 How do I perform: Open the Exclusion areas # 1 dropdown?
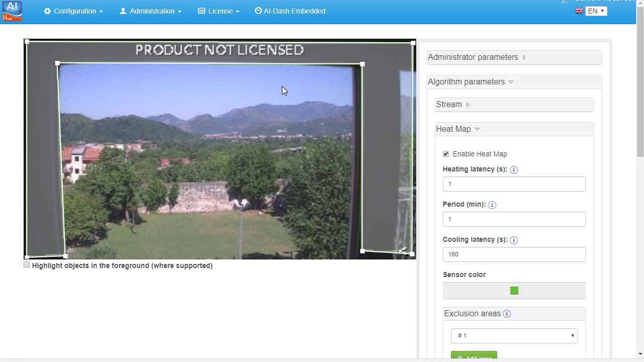pos(514,336)
